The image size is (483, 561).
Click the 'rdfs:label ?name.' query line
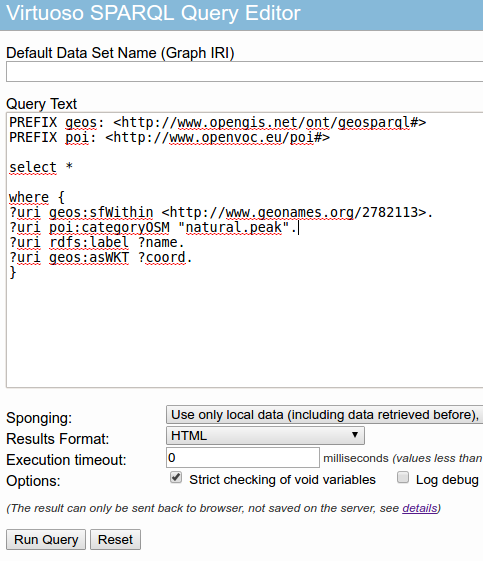tap(97, 243)
